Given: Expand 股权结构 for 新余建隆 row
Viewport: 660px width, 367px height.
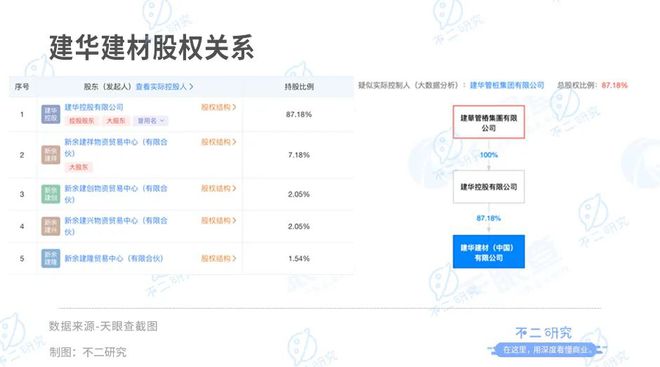Looking at the screenshot, I should click(218, 258).
